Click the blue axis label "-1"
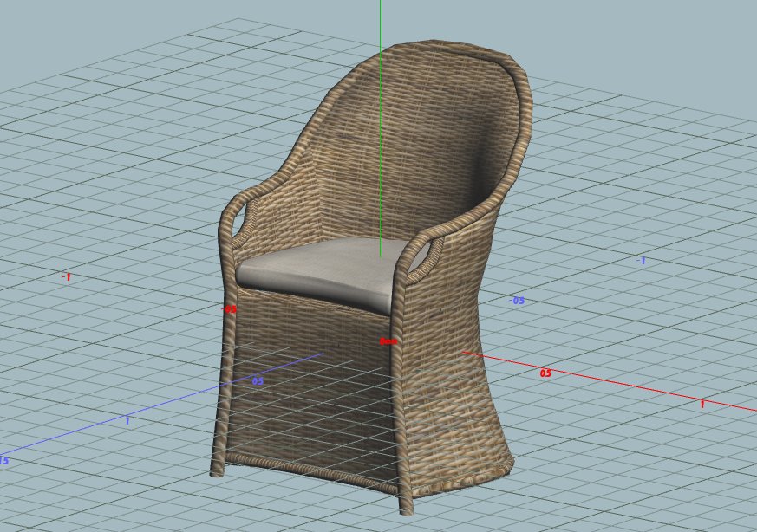The height and width of the screenshot is (532, 757). 641,261
